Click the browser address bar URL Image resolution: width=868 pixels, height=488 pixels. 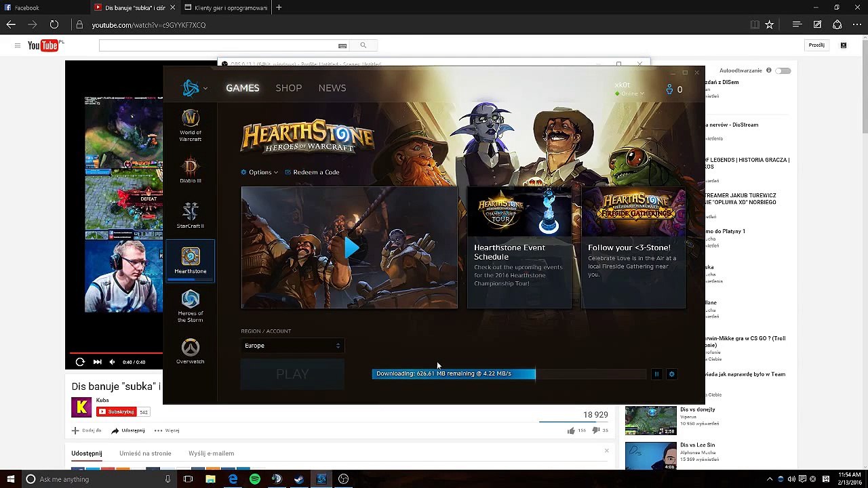click(x=149, y=25)
